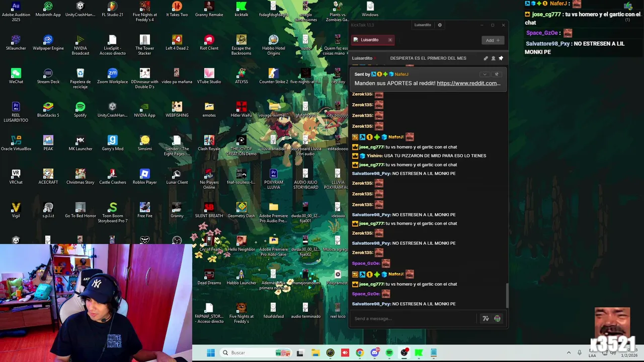644x362 pixels.
Task: Add a new chatroom with Add button
Action: pos(492,40)
